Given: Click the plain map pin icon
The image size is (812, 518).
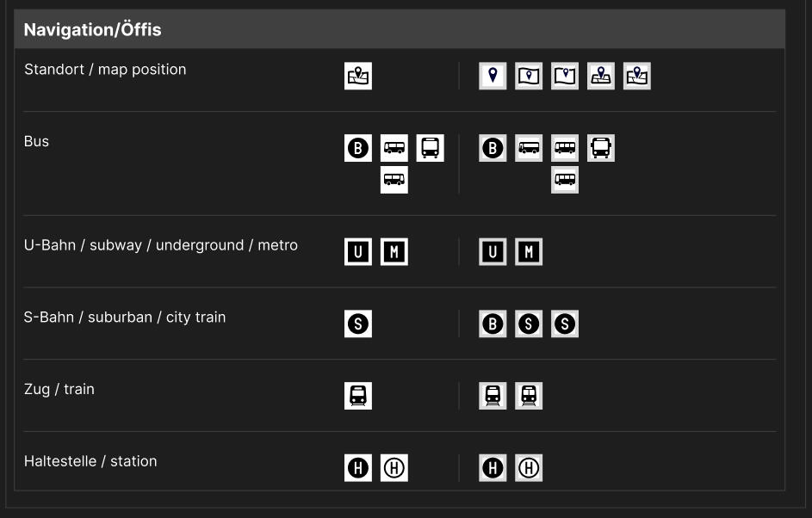Looking at the screenshot, I should point(492,75).
